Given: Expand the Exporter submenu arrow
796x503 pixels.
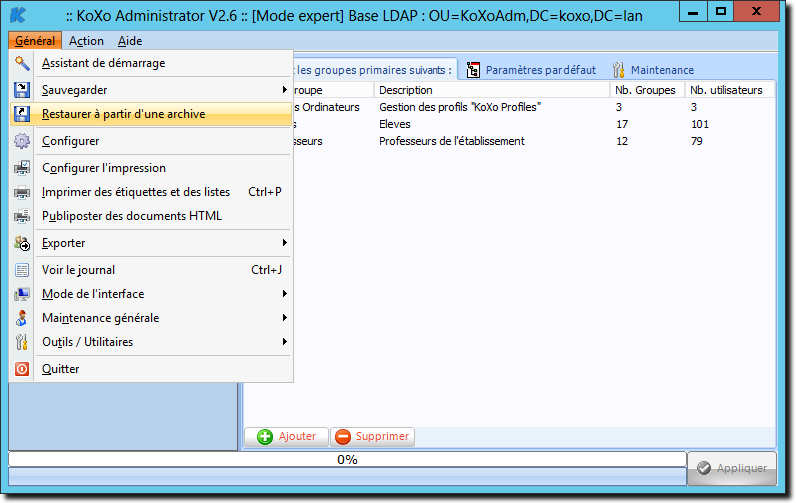Looking at the screenshot, I should (285, 243).
